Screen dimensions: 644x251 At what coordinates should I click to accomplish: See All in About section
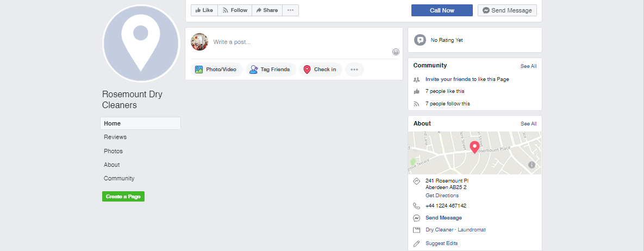point(528,124)
